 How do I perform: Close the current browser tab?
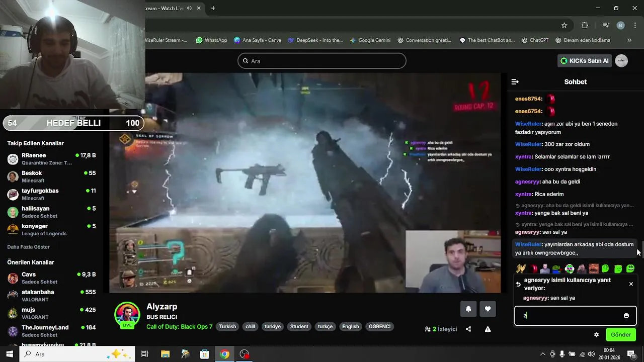coord(199,8)
